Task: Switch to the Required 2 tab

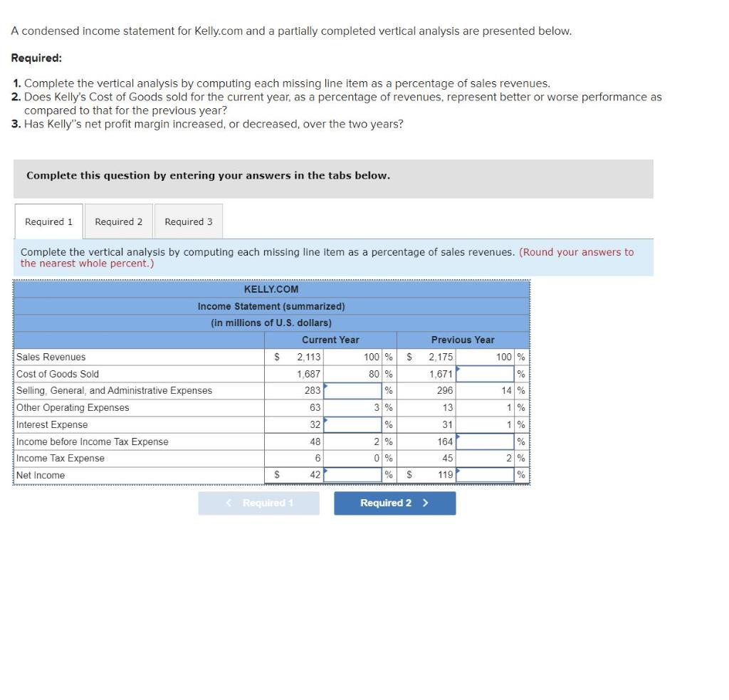Action: pos(118,221)
